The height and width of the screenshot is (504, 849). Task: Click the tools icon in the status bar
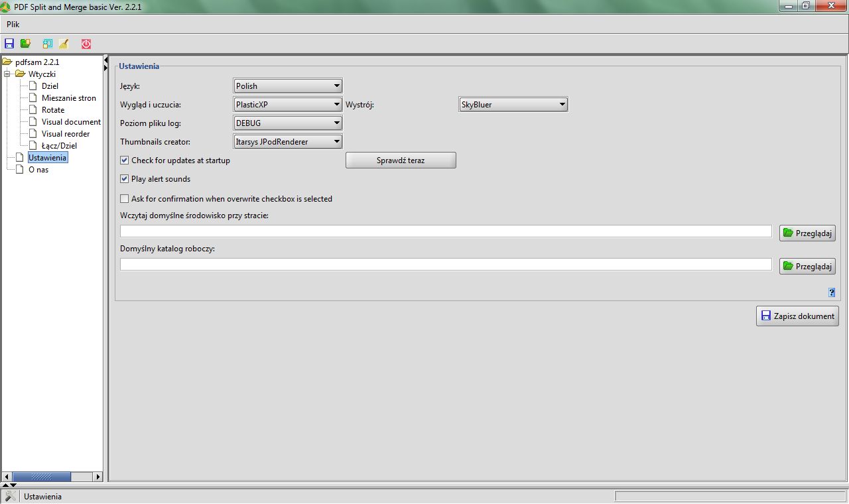(10, 496)
